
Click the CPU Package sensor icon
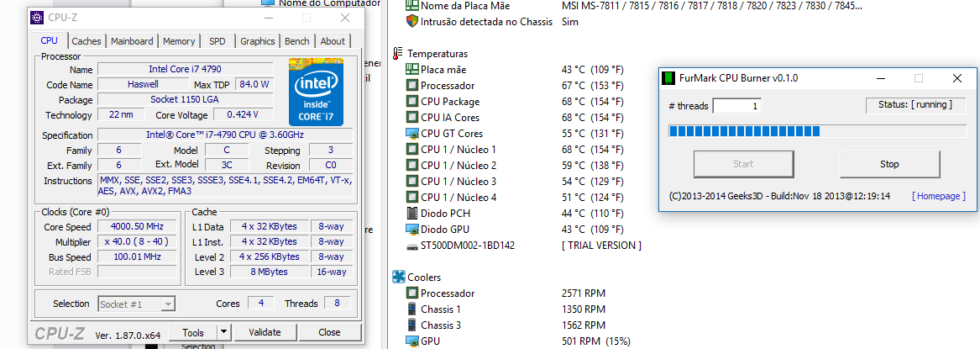(411, 101)
